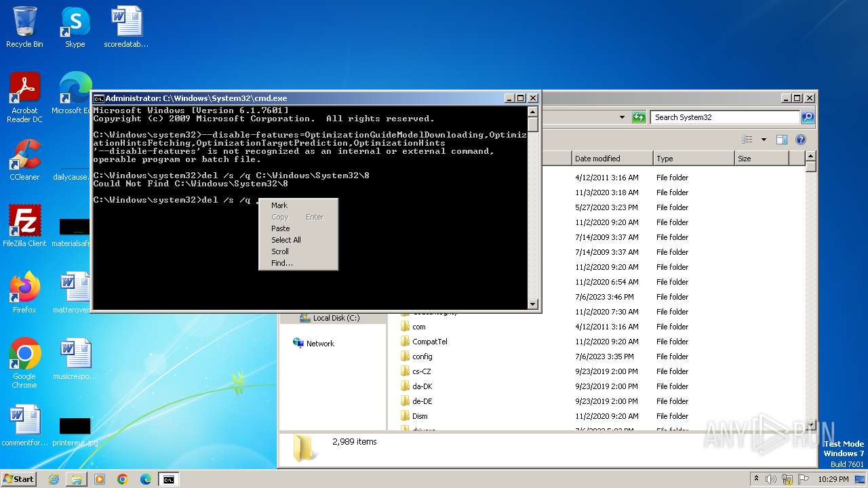The height and width of the screenshot is (488, 868).
Task: Click the taskbar clock showing 10:29 PM
Action: [x=833, y=479]
